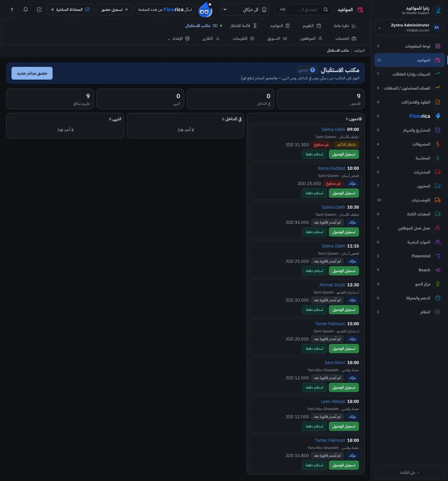This screenshot has height=481, width=448.
Task: Select the قادمون summary stat card
Action: (x=320, y=99)
